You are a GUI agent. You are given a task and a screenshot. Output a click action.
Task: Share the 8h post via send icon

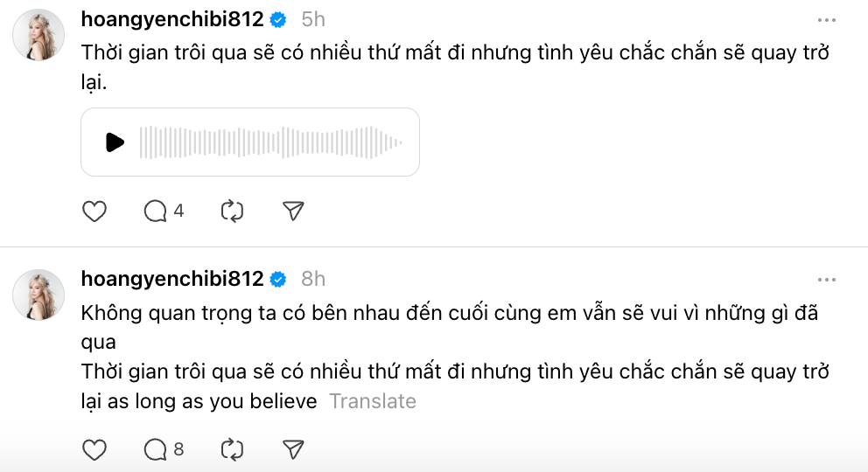(x=293, y=449)
